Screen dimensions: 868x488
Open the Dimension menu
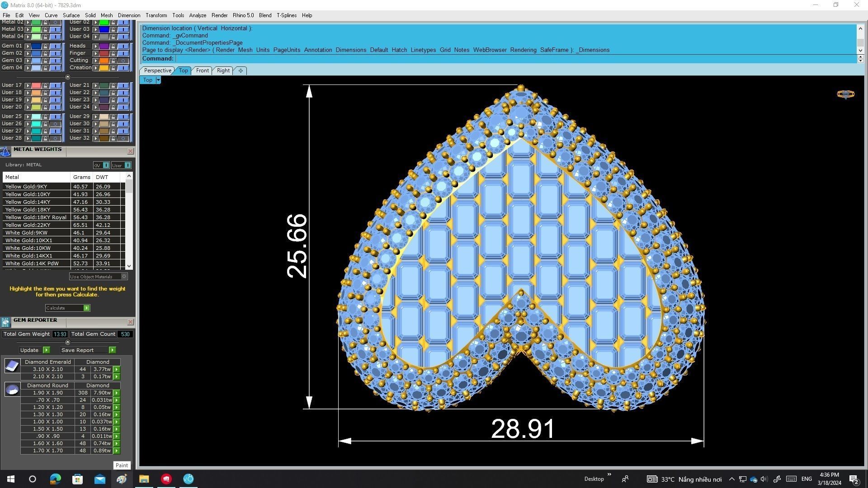[x=129, y=15]
